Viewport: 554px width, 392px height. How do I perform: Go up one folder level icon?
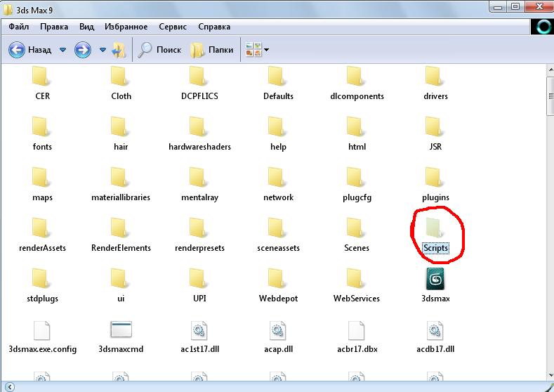[119, 50]
